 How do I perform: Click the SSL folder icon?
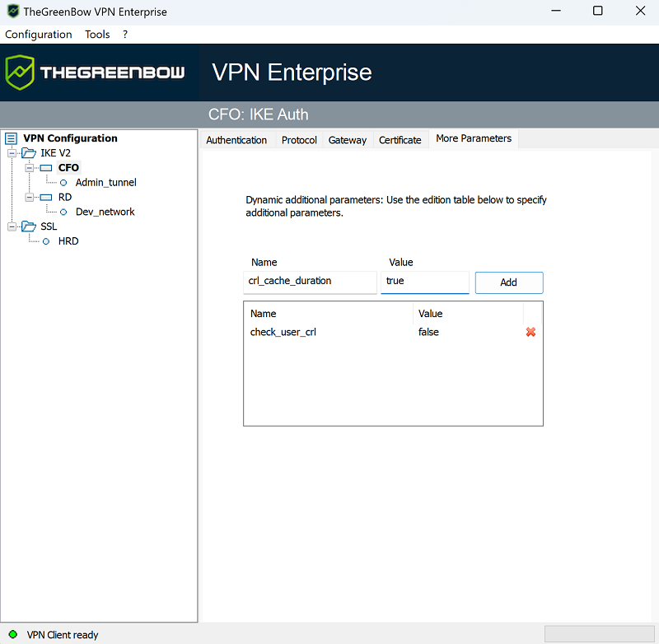(29, 226)
